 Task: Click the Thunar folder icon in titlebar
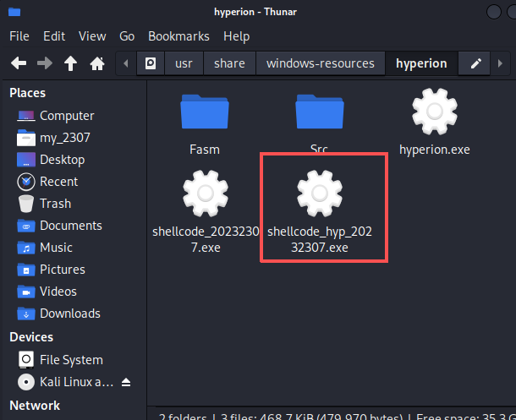14,12
